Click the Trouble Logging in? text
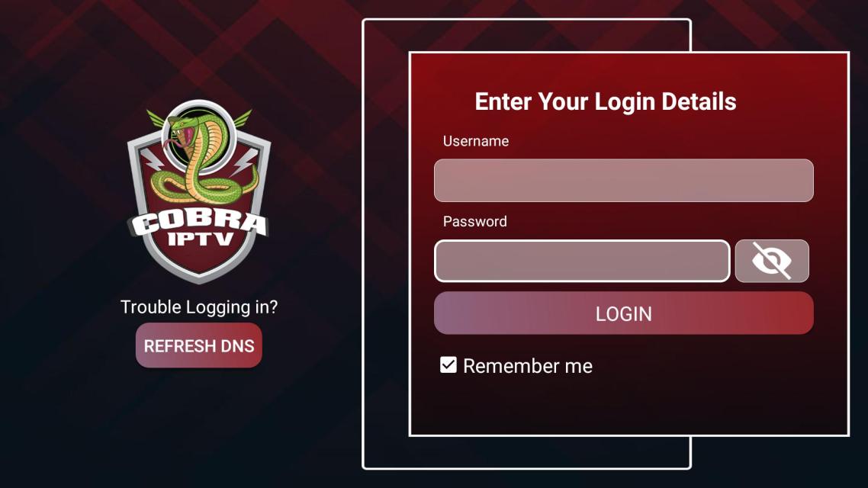The height and width of the screenshot is (488, 868). pyautogui.click(x=199, y=307)
